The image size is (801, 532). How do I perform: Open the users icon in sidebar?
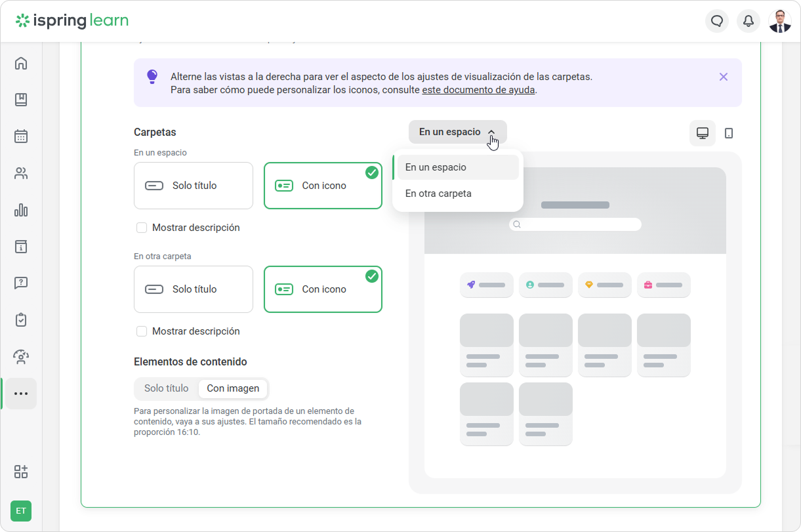tap(21, 174)
